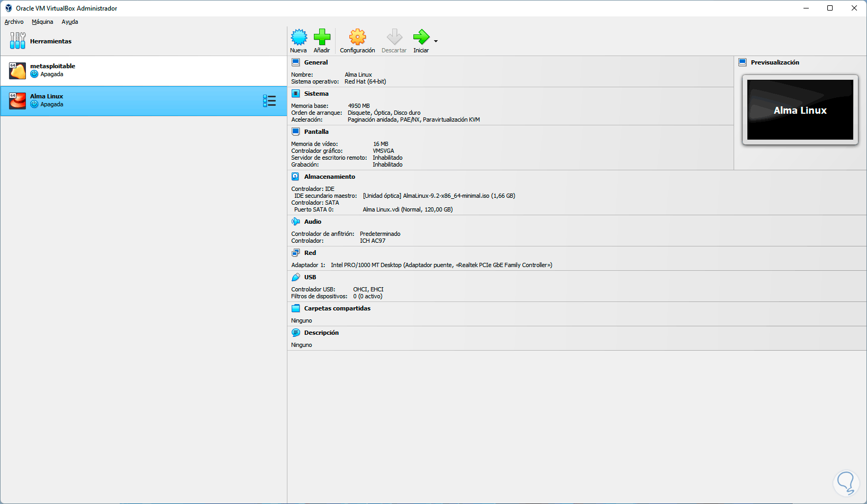The image size is (867, 504).
Task: Click the Grabación label
Action: pos(305,164)
